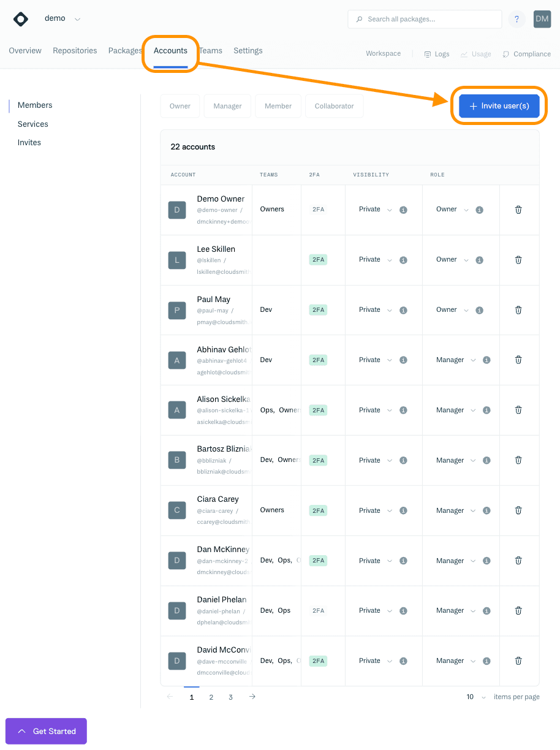Viewport: 560px width, 750px height.
Task: Toggle the Collaborator role filter
Action: pyautogui.click(x=334, y=105)
